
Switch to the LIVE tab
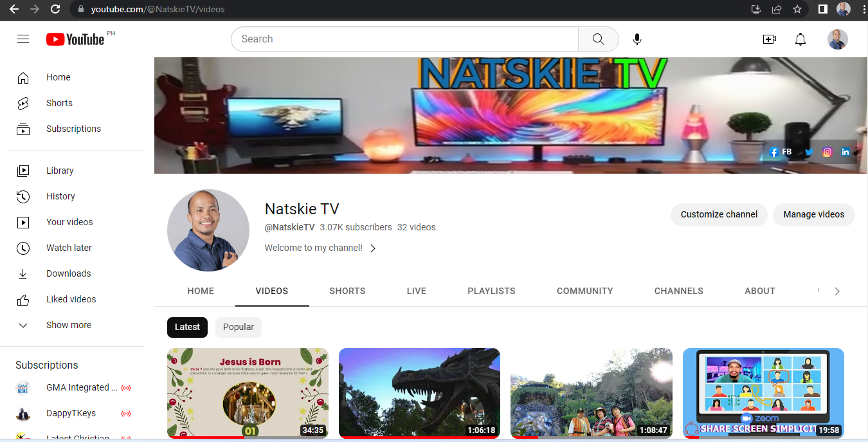(417, 291)
